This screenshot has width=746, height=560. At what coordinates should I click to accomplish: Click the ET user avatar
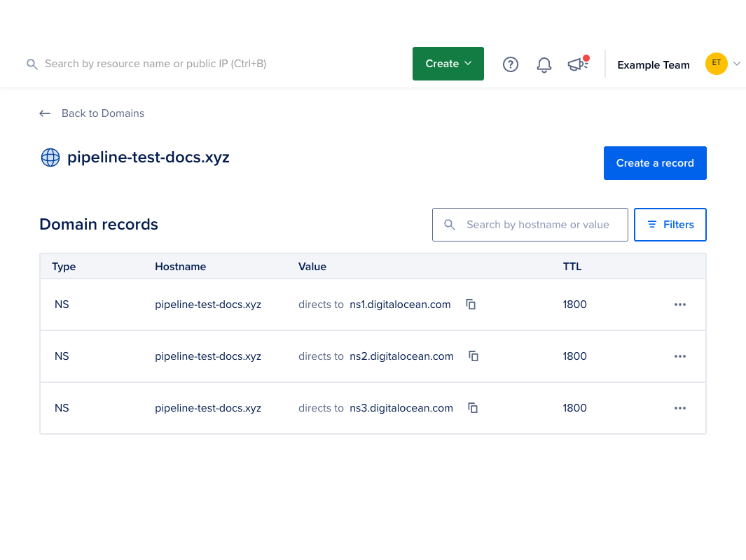click(x=716, y=64)
